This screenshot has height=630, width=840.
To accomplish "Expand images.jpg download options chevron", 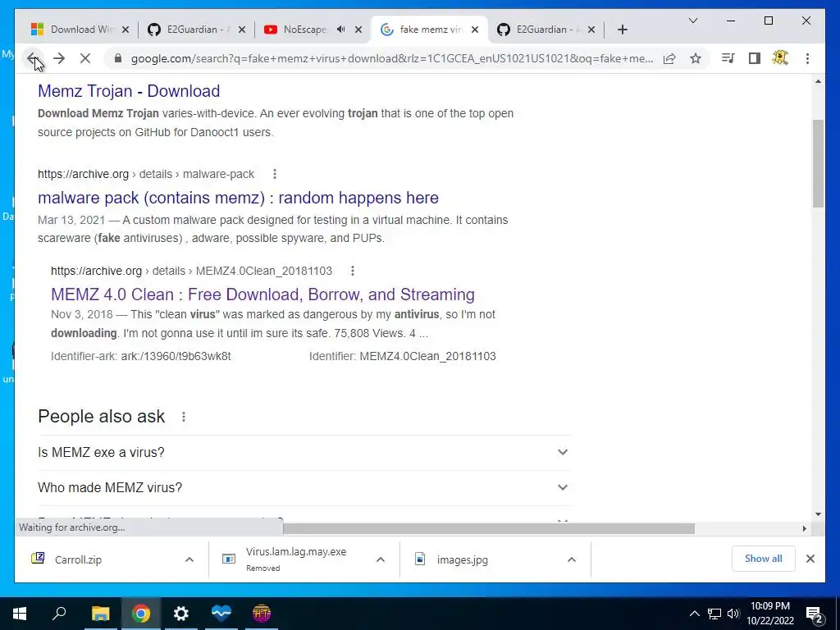I will pos(572,559).
